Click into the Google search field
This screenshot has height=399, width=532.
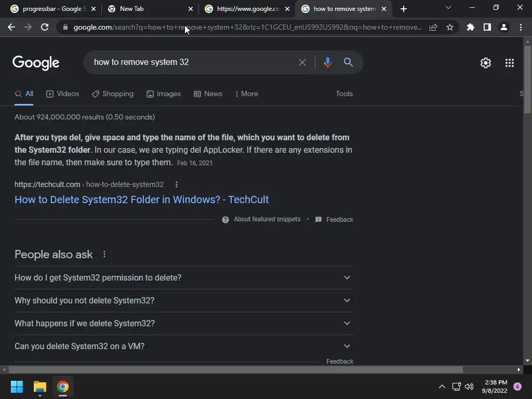click(x=193, y=62)
